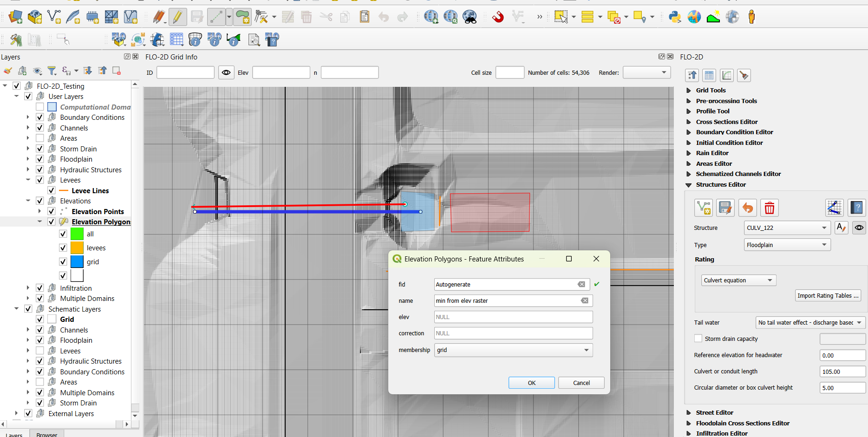Expand the Grid Tools section
This screenshot has width=868, height=437.
689,90
